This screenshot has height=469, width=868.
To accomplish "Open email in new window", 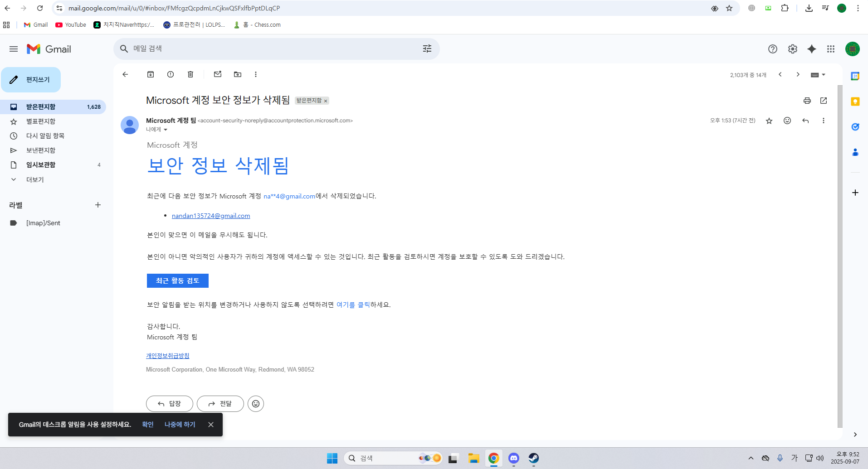I will coord(824,101).
